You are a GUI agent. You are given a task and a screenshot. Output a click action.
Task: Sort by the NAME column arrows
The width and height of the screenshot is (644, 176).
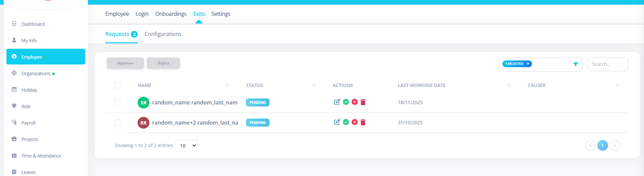(227, 85)
